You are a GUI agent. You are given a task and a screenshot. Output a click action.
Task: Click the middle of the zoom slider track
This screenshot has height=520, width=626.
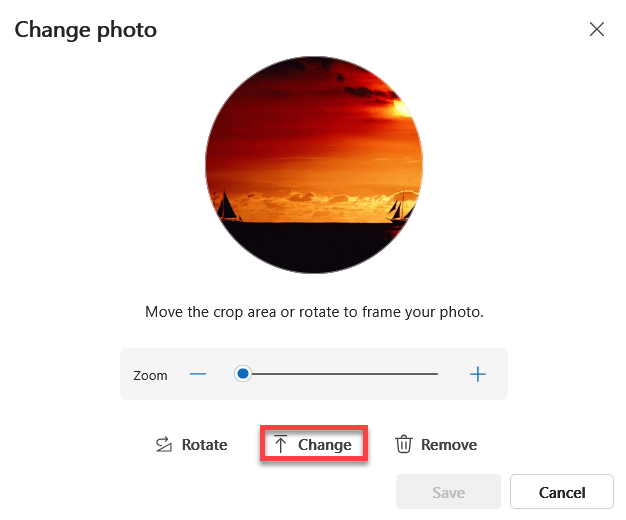tap(340, 374)
